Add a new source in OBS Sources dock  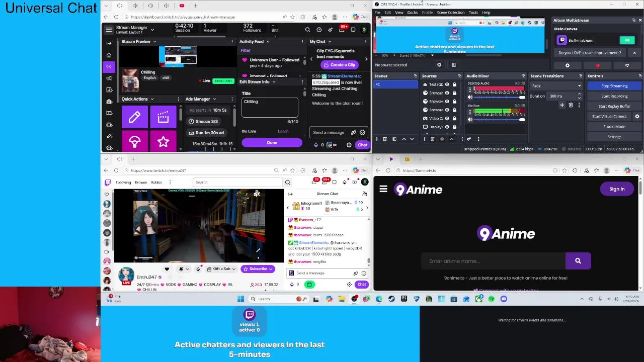coord(424,139)
